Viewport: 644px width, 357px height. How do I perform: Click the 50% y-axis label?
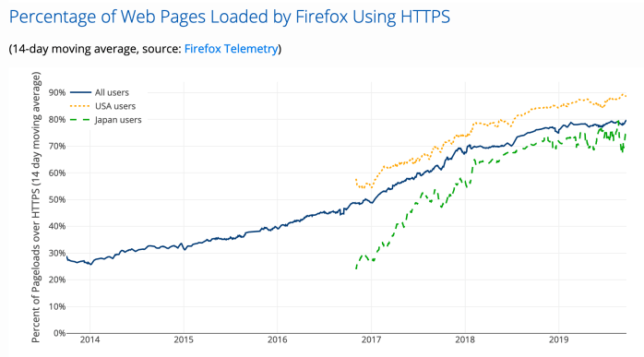57,199
